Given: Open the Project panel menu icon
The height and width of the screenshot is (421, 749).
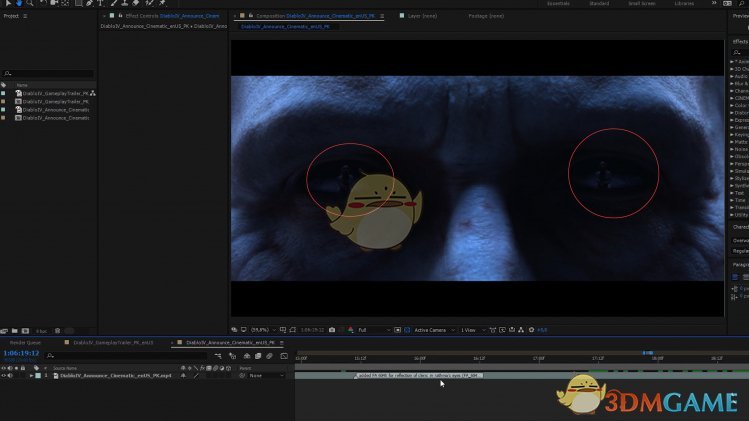Looking at the screenshot, I should [x=25, y=16].
